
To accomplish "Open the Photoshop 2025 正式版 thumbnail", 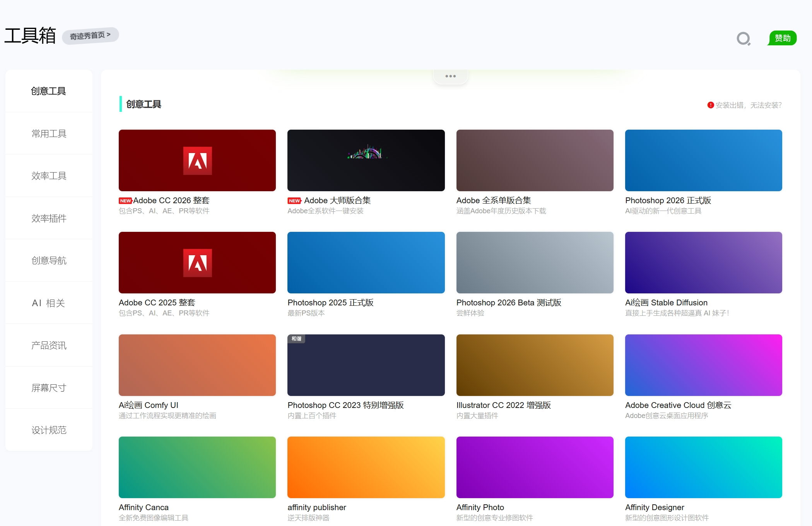I will pos(366,262).
